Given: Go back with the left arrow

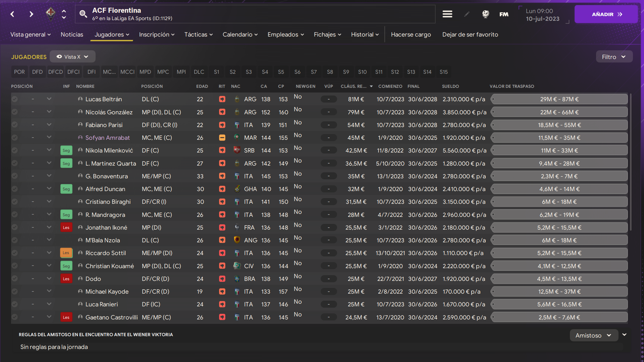Looking at the screenshot, I should pyautogui.click(x=12, y=14).
